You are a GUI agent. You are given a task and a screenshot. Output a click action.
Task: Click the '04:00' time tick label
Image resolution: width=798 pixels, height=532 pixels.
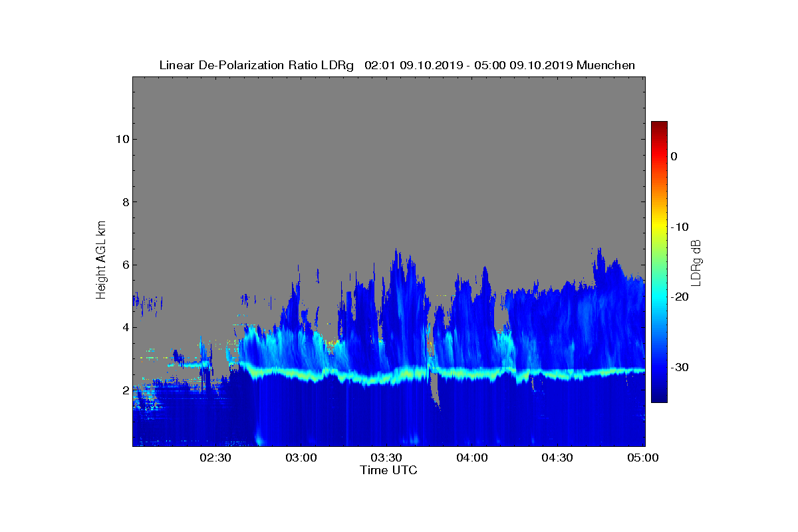coord(472,458)
